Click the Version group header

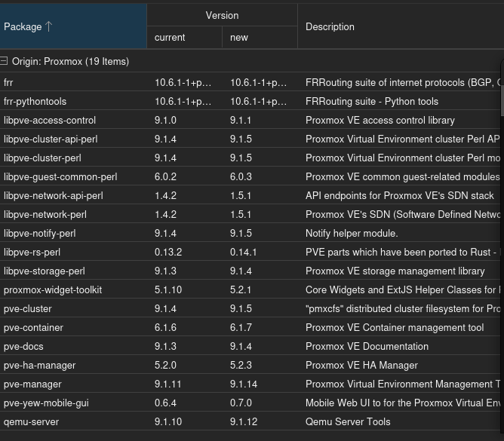pos(222,15)
